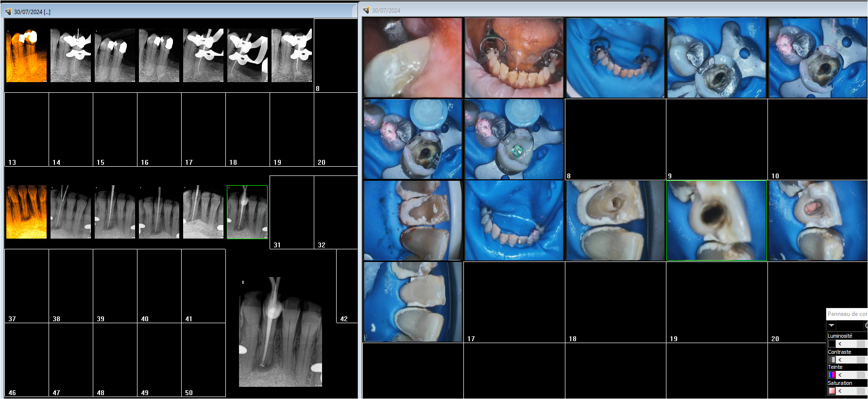This screenshot has width=868, height=399.
Task: Select empty slot 17 in the photo grid
Action: (x=514, y=302)
